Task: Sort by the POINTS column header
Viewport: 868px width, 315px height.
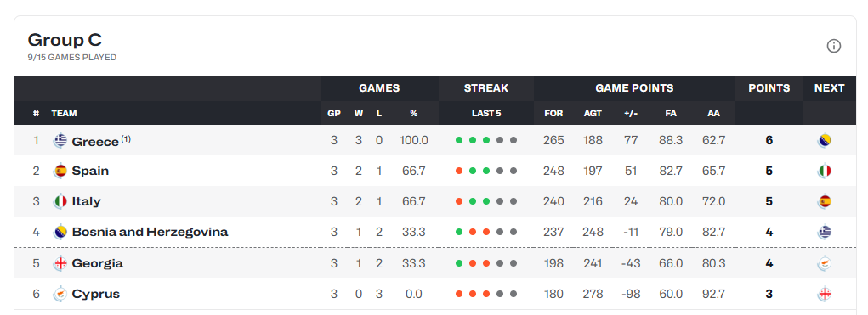Action: click(x=769, y=87)
